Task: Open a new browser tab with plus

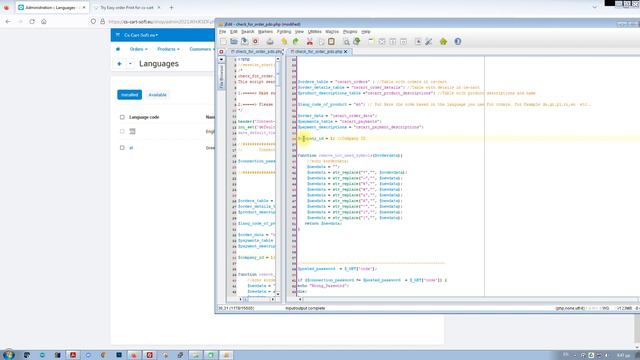Action: click(171, 7)
